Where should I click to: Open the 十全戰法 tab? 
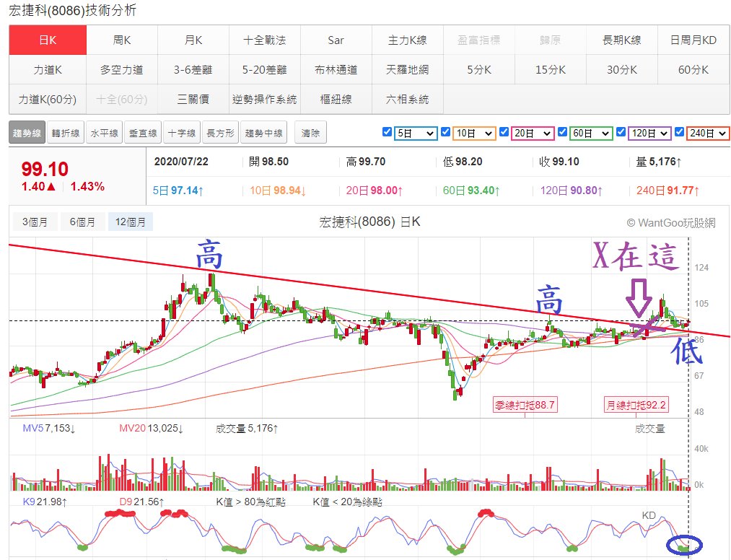point(265,40)
